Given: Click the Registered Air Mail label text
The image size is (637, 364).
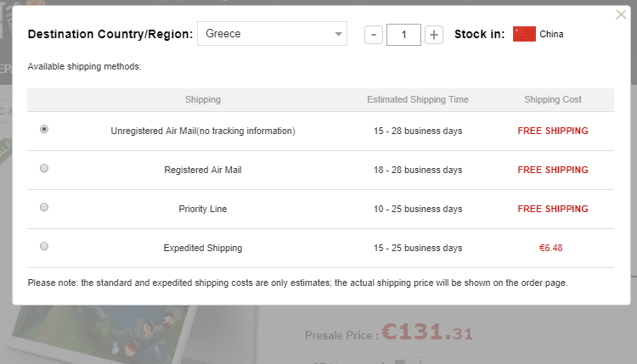Looking at the screenshot, I should 202,170.
